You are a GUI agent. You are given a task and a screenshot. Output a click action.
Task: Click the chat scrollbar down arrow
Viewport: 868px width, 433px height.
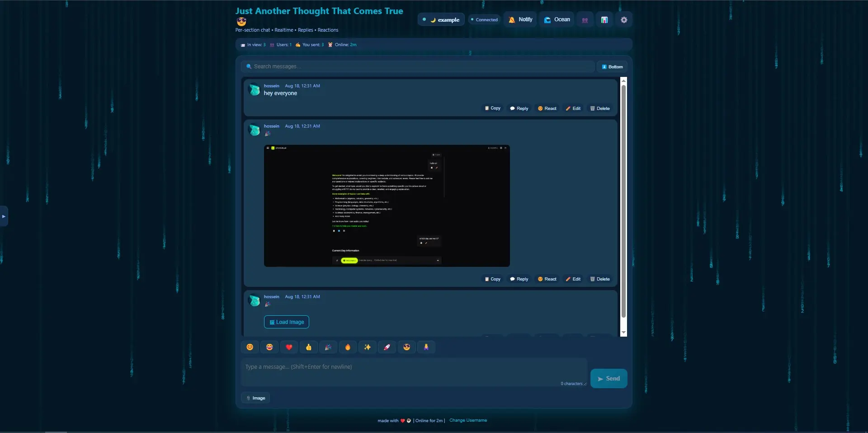623,333
